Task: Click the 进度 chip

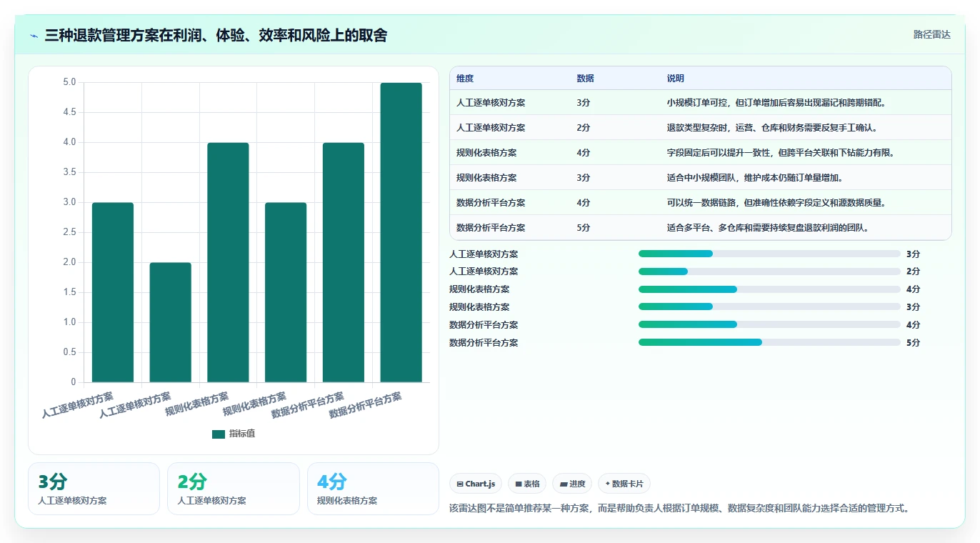Action: click(572, 484)
